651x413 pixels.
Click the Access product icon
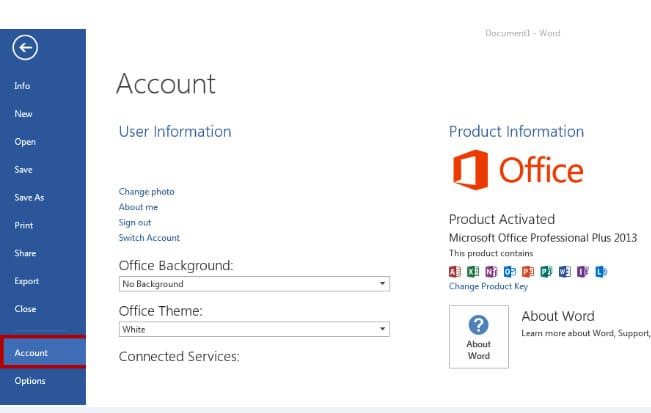[454, 271]
